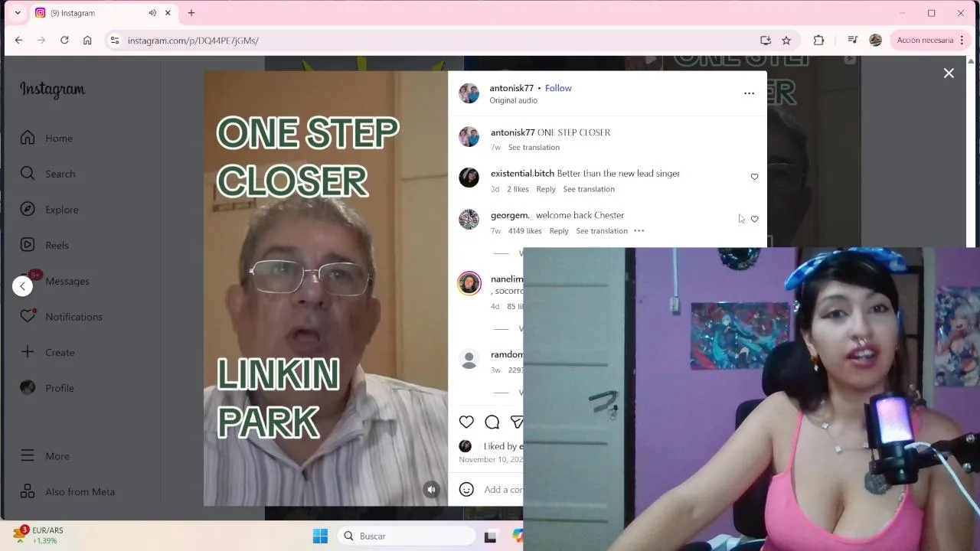Open Original audio link
The height and width of the screenshot is (551, 980).
tap(514, 100)
